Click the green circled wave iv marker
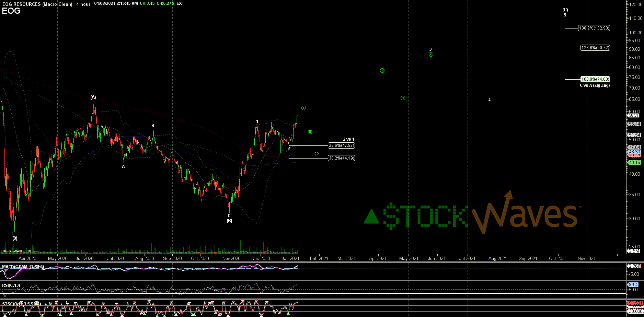 (x=403, y=98)
